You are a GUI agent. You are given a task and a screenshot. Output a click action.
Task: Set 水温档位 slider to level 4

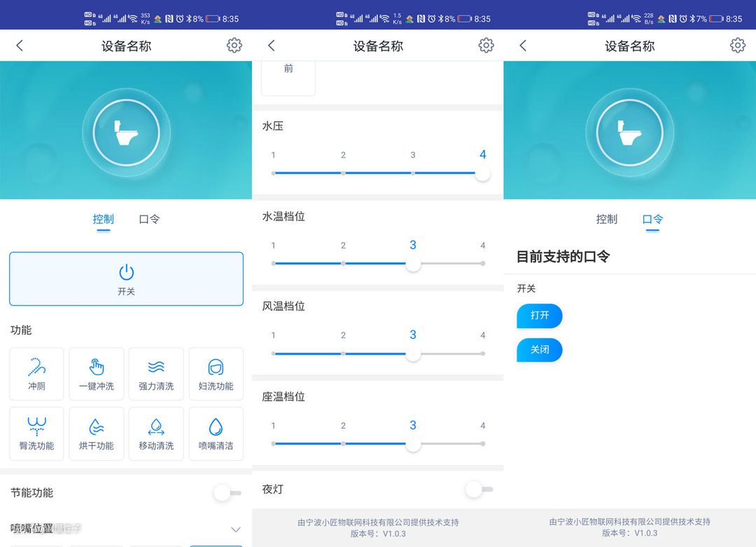coord(483,263)
